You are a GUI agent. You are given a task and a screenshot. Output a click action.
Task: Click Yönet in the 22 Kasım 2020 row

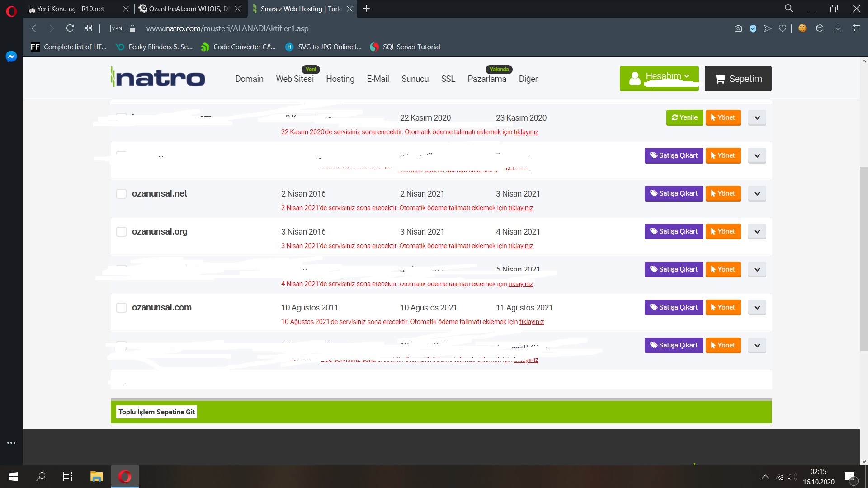tap(723, 117)
